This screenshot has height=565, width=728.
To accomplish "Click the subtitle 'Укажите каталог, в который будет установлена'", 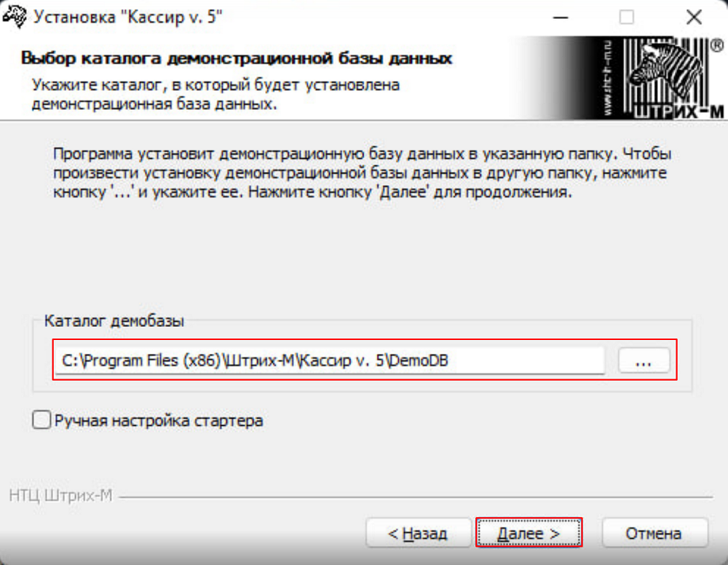I will 215,85.
